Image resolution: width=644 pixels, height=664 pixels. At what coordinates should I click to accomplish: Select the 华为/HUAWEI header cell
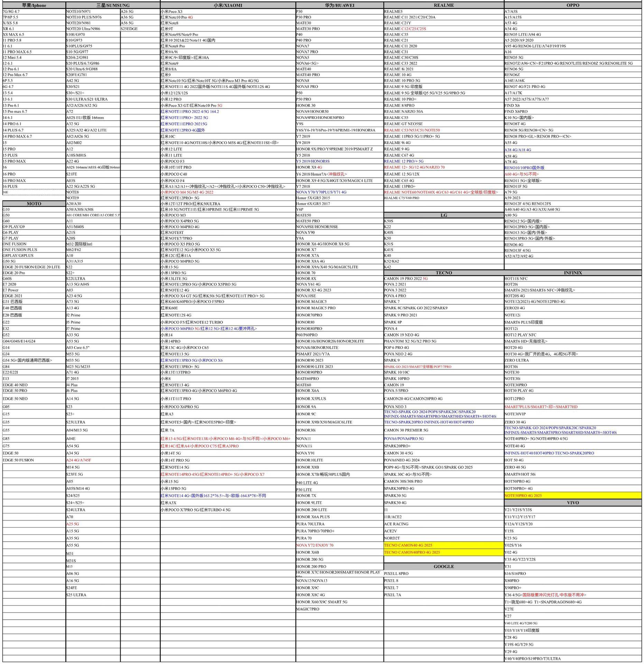(339, 5)
